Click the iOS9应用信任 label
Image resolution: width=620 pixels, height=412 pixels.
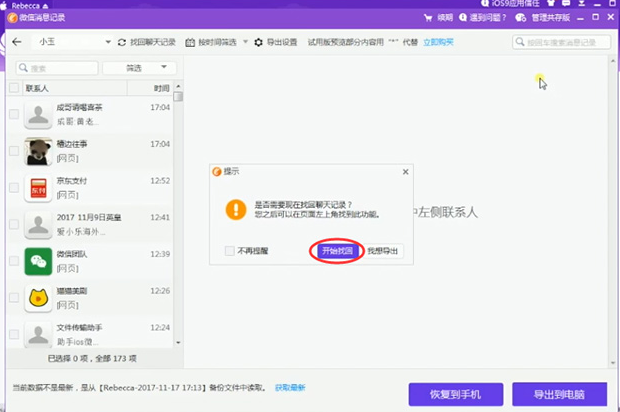(x=515, y=3)
